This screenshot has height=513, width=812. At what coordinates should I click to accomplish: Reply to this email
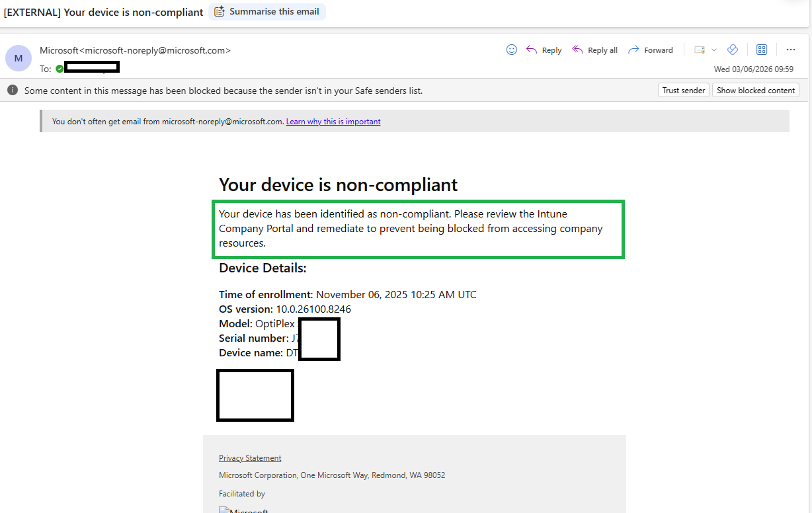click(x=544, y=50)
